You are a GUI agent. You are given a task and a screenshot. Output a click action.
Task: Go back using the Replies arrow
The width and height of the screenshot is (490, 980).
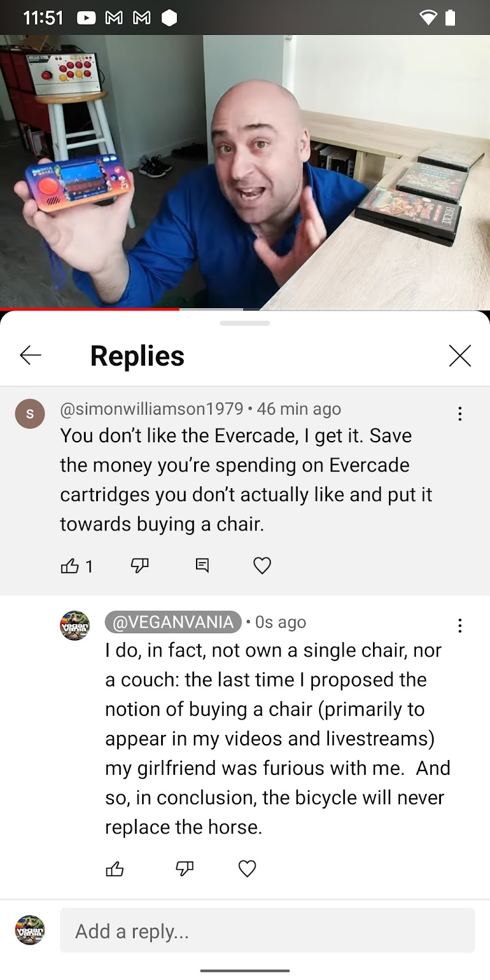31,355
